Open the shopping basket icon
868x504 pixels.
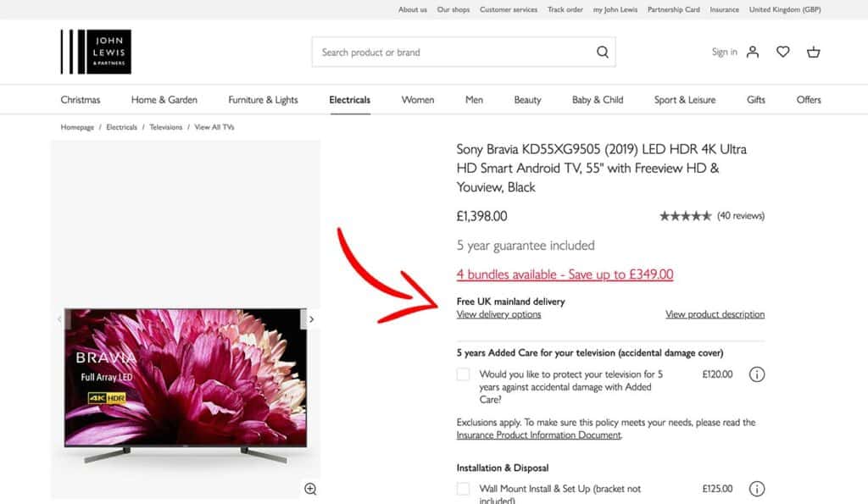[814, 53]
